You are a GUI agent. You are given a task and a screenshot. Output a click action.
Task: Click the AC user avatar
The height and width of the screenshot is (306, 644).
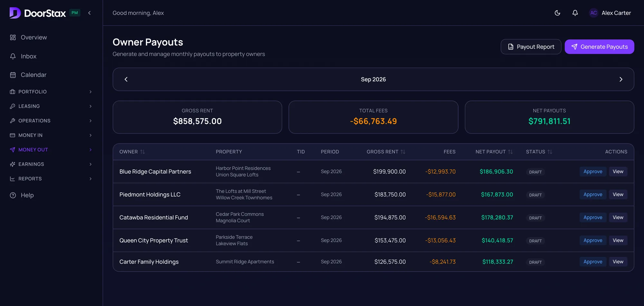[x=593, y=13]
